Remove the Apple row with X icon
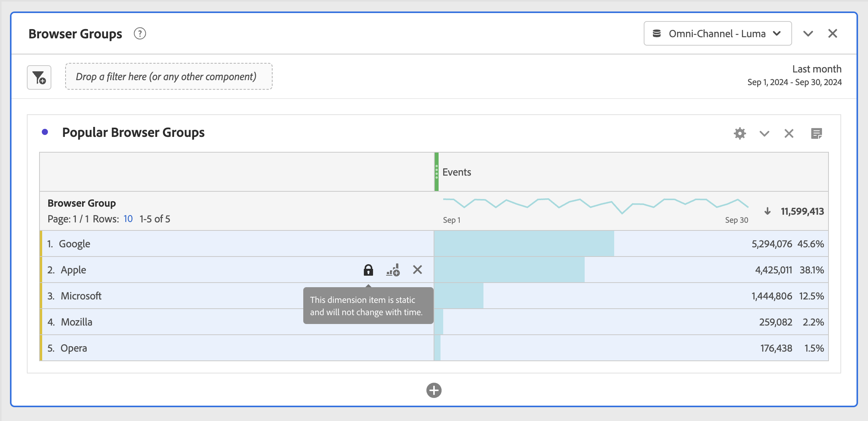 coord(418,270)
